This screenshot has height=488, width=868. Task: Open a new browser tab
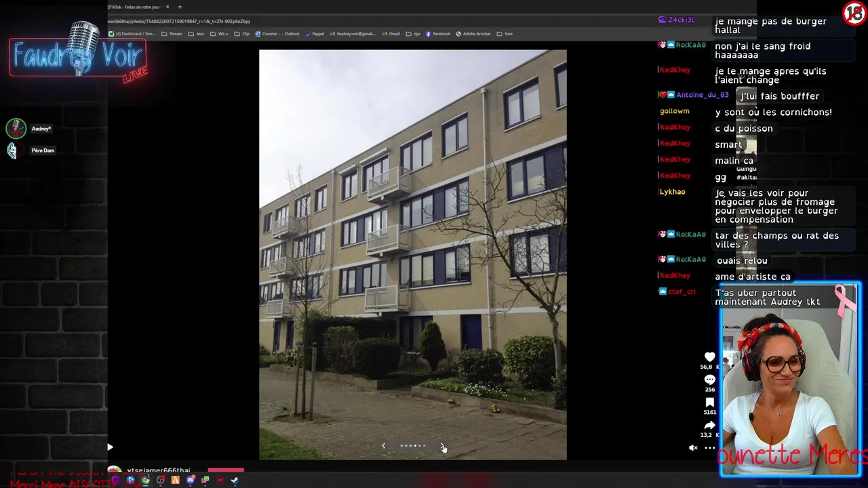click(x=180, y=7)
